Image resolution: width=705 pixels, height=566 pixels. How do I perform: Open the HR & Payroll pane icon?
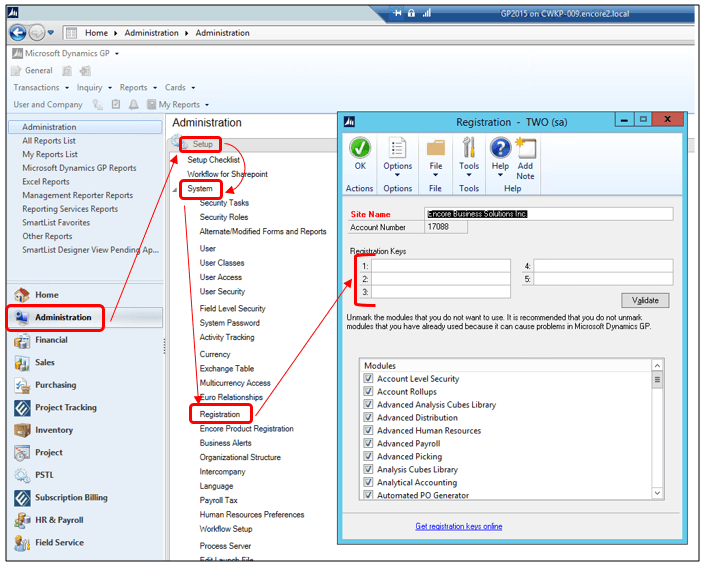coord(22,521)
